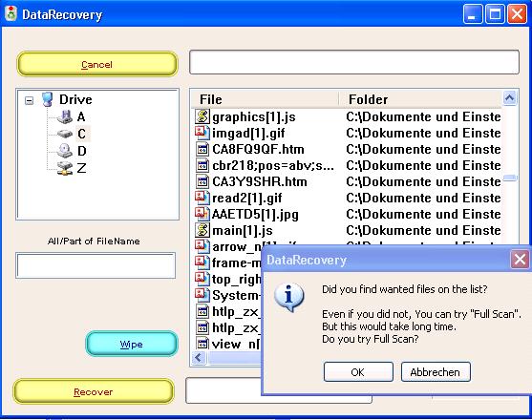Click the page icon beside CA3Y9SHR.htm

(202, 181)
